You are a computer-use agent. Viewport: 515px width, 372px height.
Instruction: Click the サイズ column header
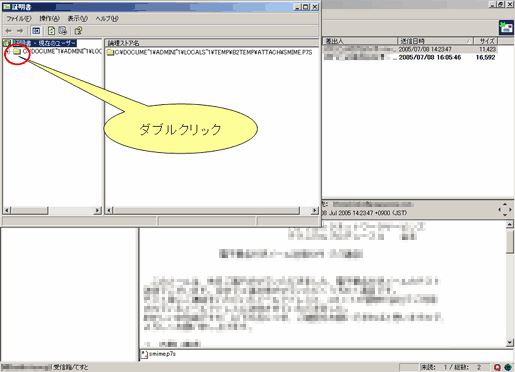[486, 41]
